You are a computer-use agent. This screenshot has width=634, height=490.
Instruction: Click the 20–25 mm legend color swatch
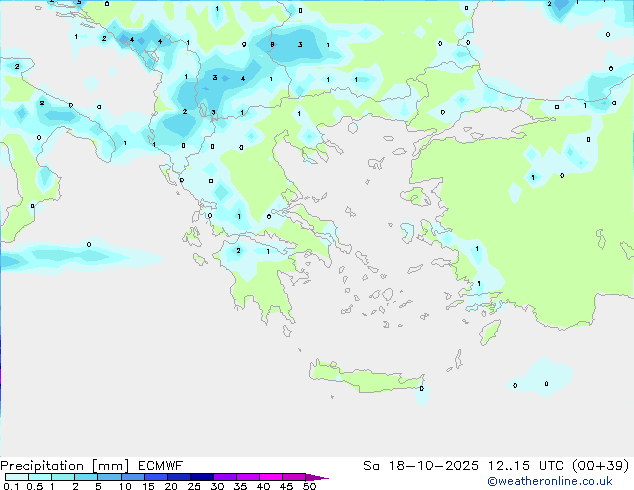coord(178,477)
